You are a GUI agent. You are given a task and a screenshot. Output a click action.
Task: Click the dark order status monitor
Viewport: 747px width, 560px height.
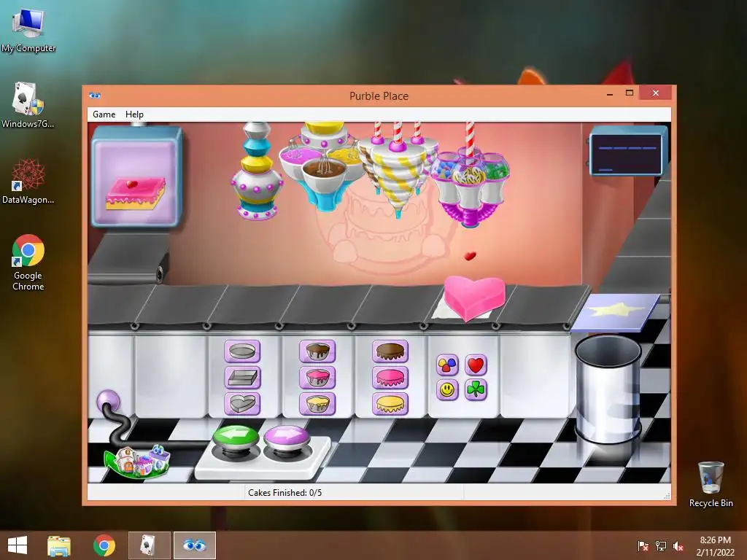(x=627, y=152)
